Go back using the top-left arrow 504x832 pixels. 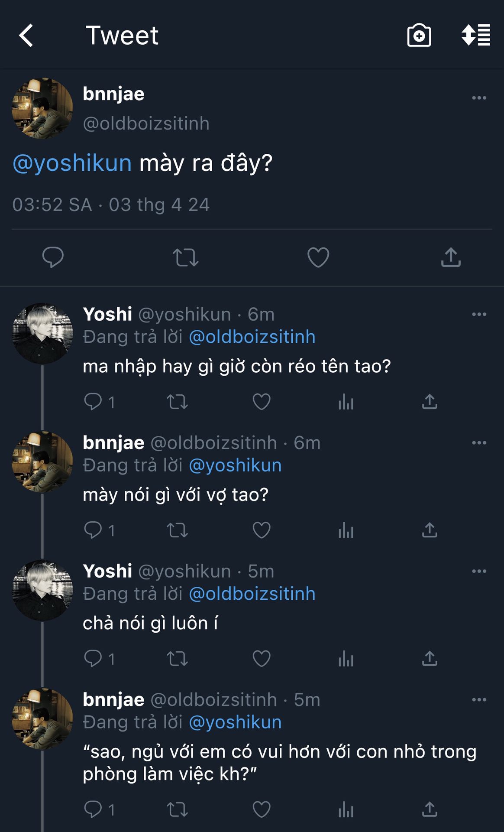point(26,35)
